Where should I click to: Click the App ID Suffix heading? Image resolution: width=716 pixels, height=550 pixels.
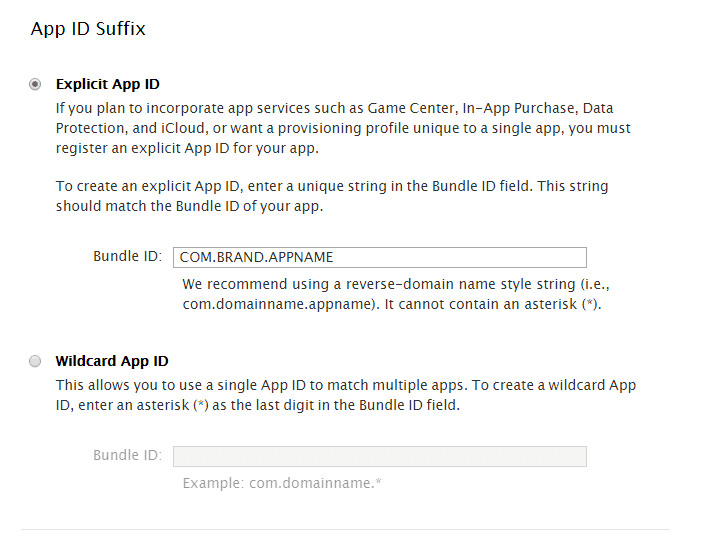click(x=88, y=29)
